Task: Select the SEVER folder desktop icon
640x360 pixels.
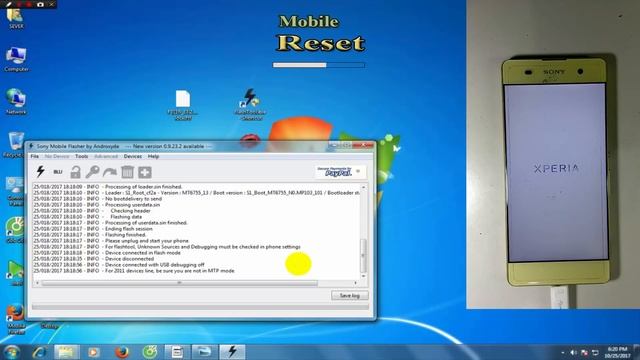Action: 16,17
